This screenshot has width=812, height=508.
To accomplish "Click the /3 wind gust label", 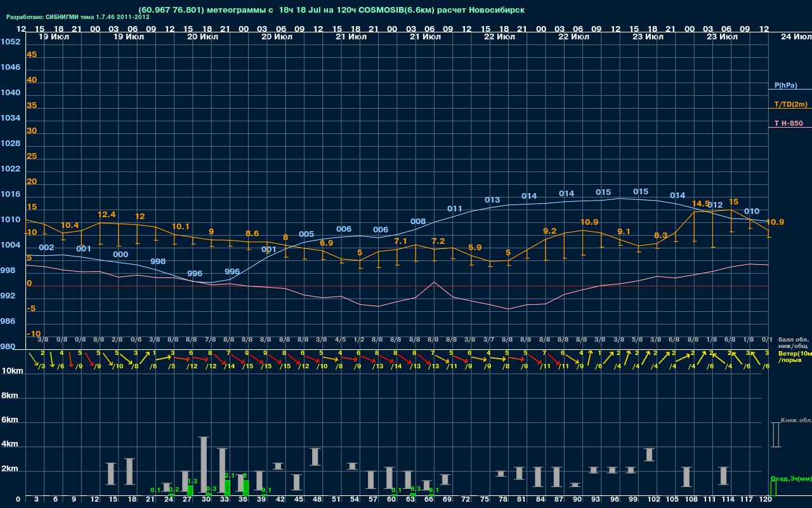I will coord(42,366).
